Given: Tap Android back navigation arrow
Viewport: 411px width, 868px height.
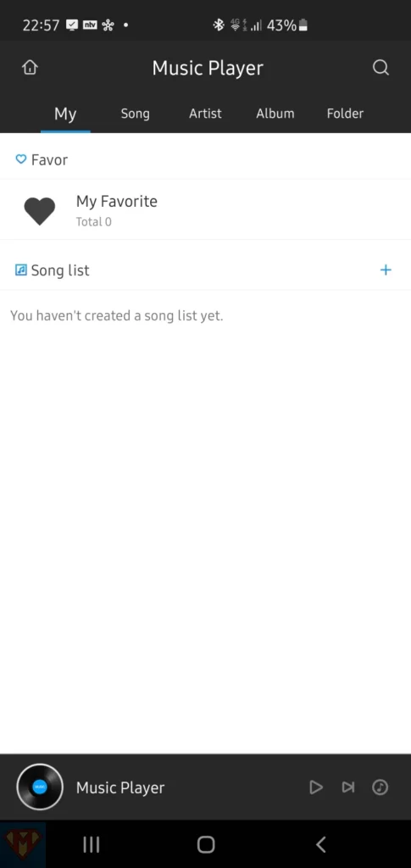Looking at the screenshot, I should point(320,844).
